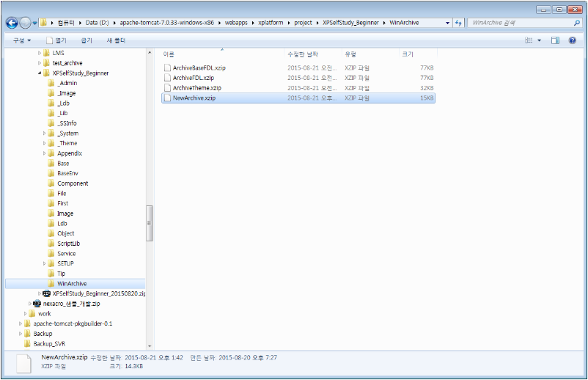Viewport: 588px width, 380px height.
Task: Expand the _System folder in tree
Action: (44, 134)
